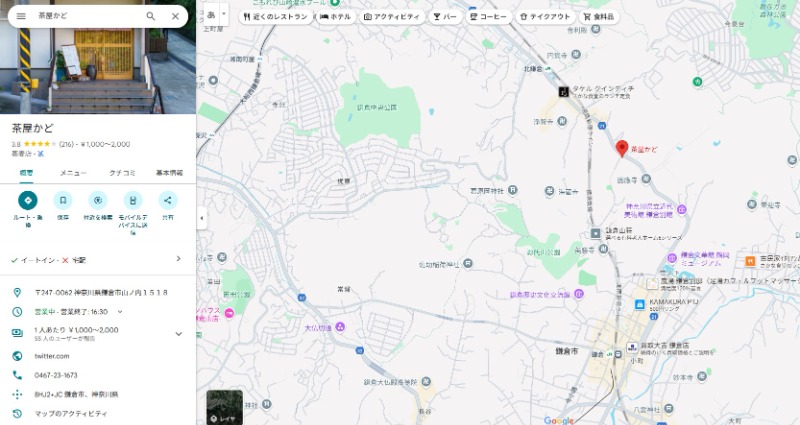800x425 pixels.
Task: Open the input language (あ) dropdown
Action: (215, 16)
